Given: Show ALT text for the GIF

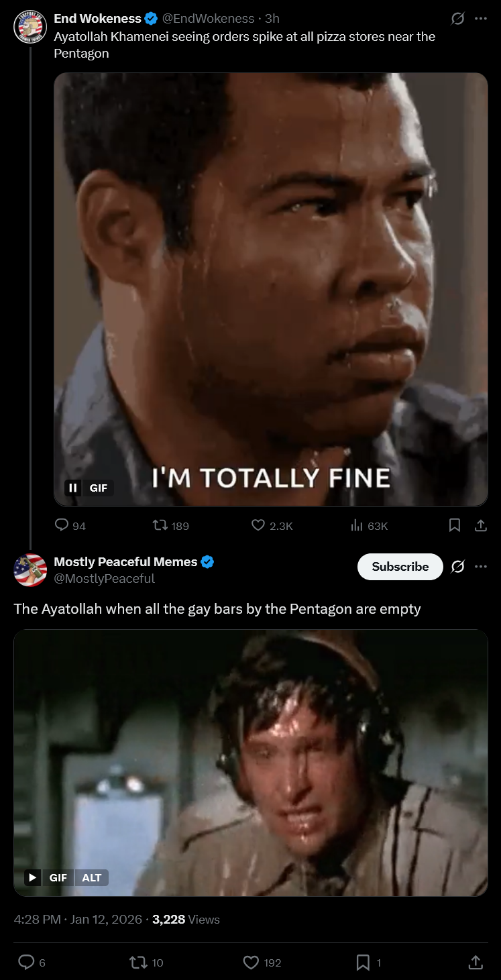Looking at the screenshot, I should coord(92,877).
